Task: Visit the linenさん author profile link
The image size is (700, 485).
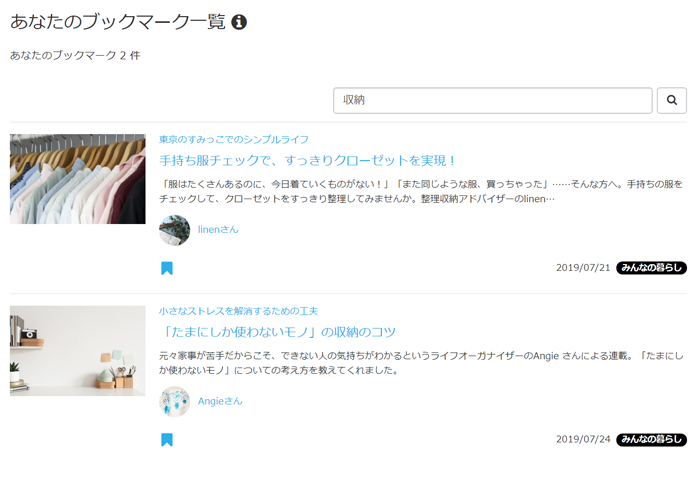Action: pyautogui.click(x=218, y=230)
